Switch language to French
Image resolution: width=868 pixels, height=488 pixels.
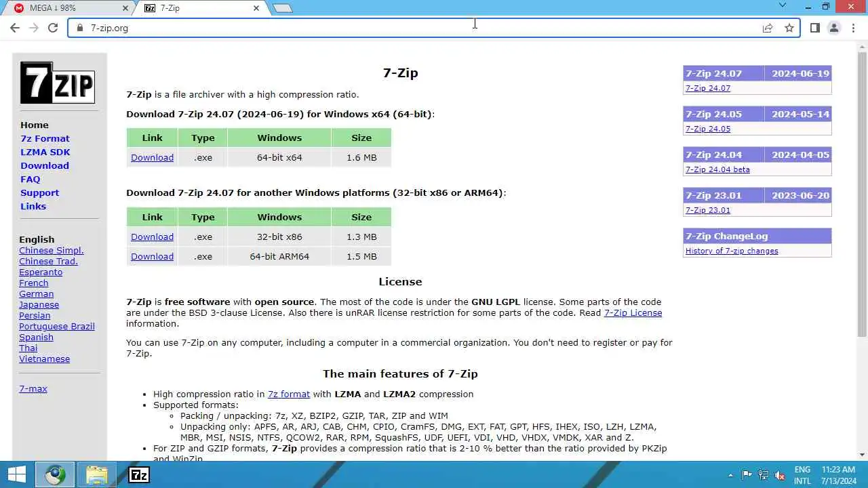[34, 283]
